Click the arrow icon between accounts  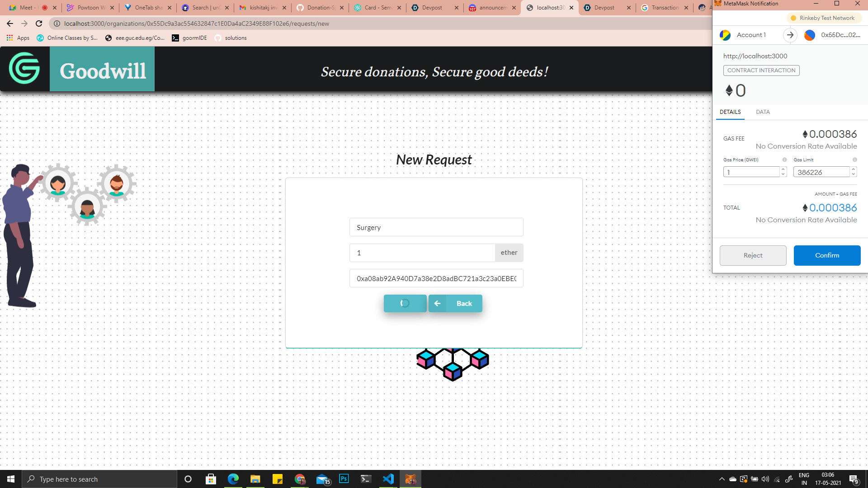click(x=790, y=35)
